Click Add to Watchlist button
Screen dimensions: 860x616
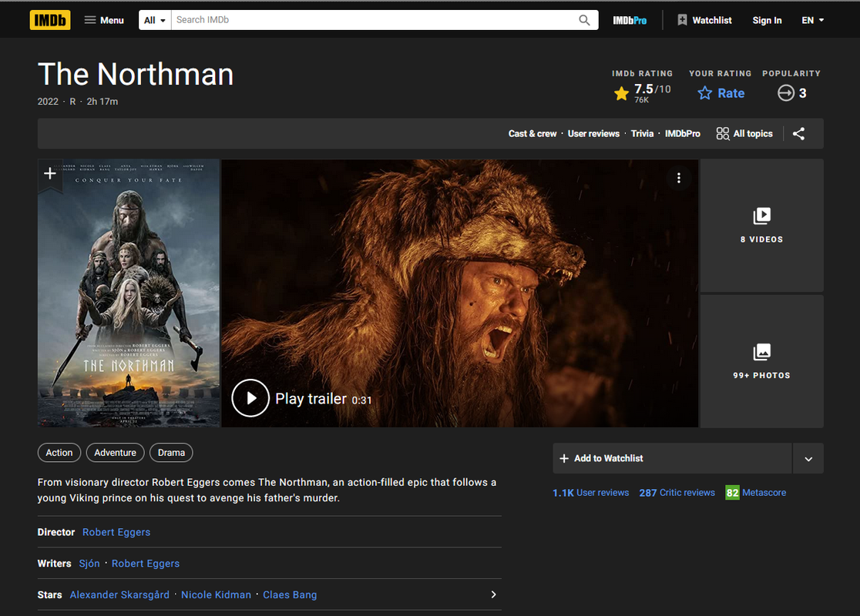673,458
